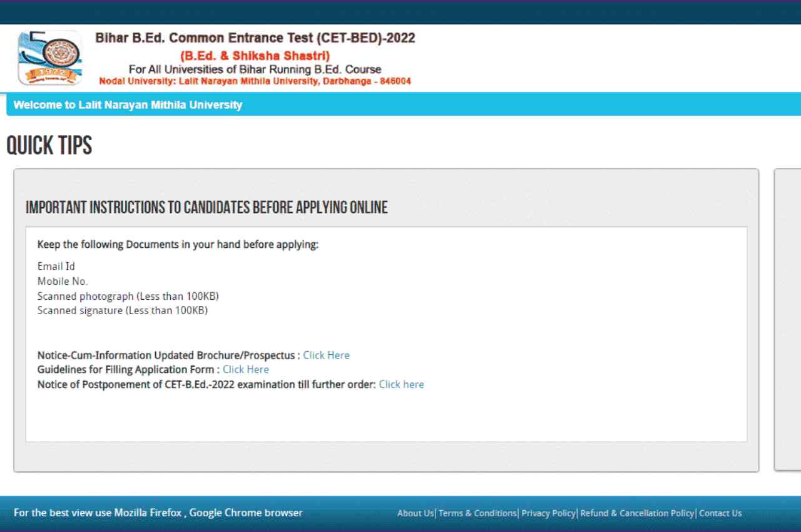Click the Nodal University address line
The width and height of the screenshot is (801, 532).
tap(255, 81)
